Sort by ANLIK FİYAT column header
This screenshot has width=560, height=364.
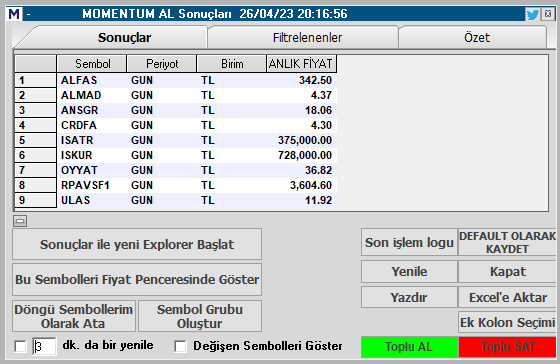coord(301,64)
